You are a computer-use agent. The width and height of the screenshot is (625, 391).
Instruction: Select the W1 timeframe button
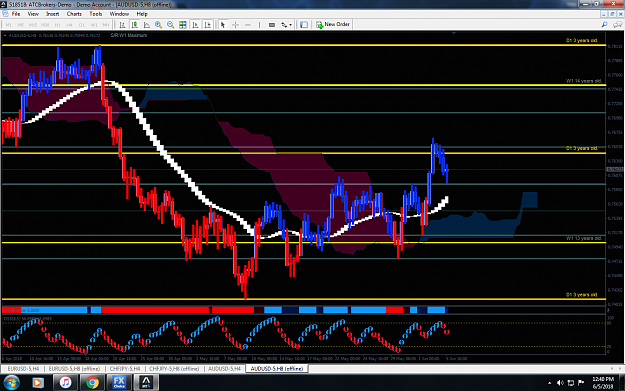click(x=94, y=25)
